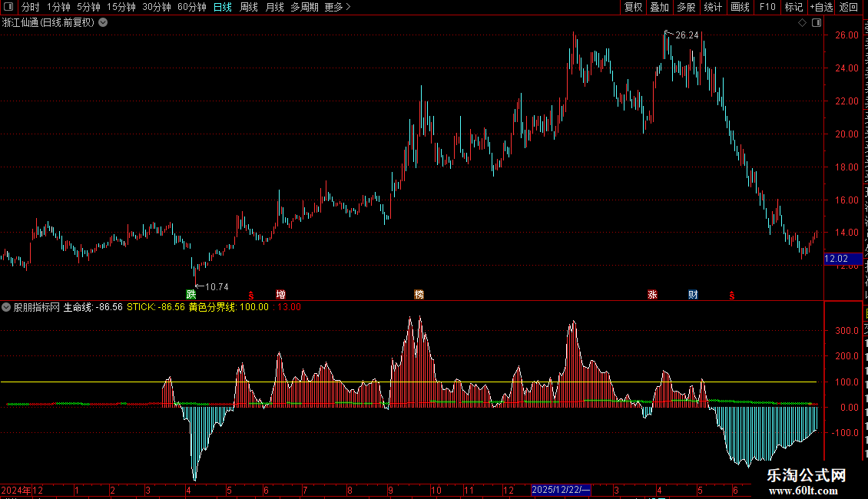Expand the 更多 periods menu
Screen dimensions: 868x499
point(338,7)
